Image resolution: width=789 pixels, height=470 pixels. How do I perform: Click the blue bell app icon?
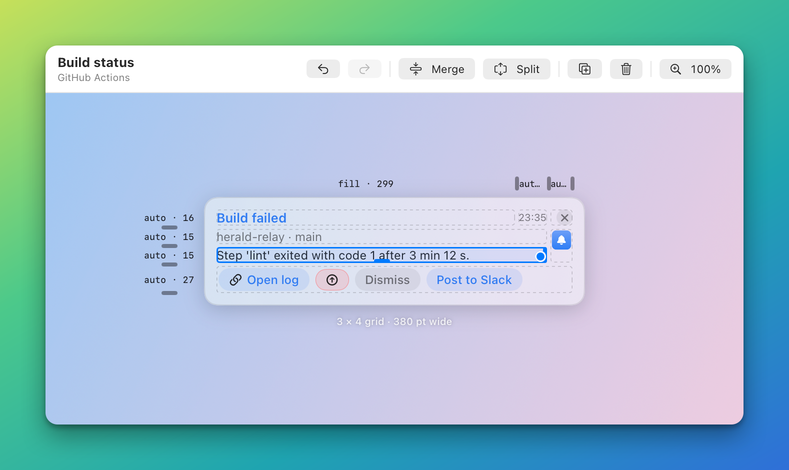pos(561,240)
